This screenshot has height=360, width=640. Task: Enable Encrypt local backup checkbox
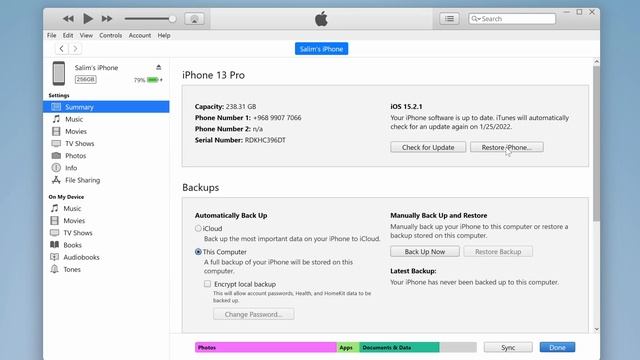click(x=207, y=284)
